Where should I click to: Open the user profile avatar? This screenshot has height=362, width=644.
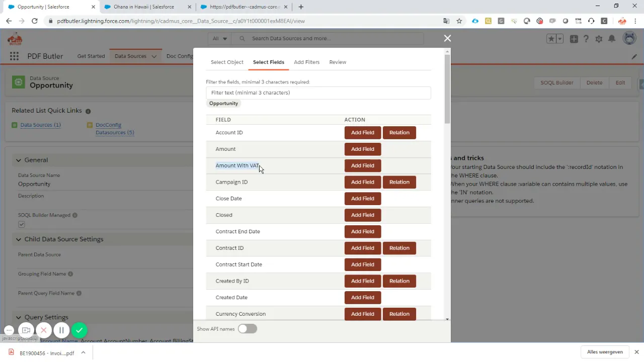pyautogui.click(x=629, y=38)
